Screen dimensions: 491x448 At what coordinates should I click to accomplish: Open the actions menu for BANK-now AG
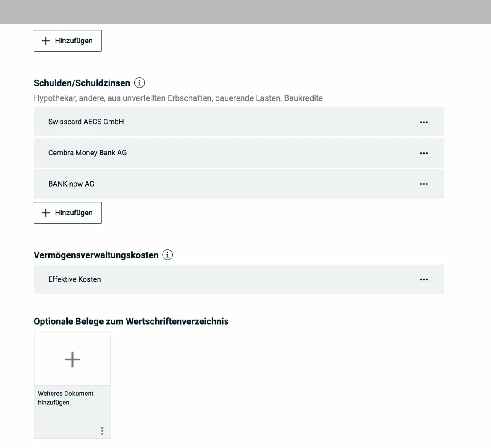(x=424, y=184)
